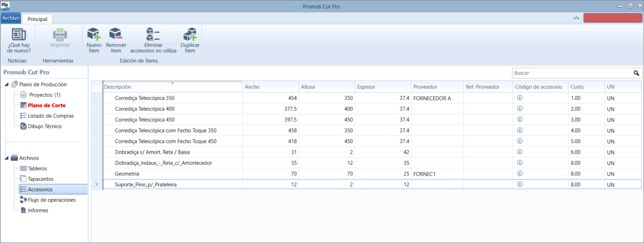The image size is (644, 243).
Task: Click the search magnifier icon
Action: tap(636, 73)
